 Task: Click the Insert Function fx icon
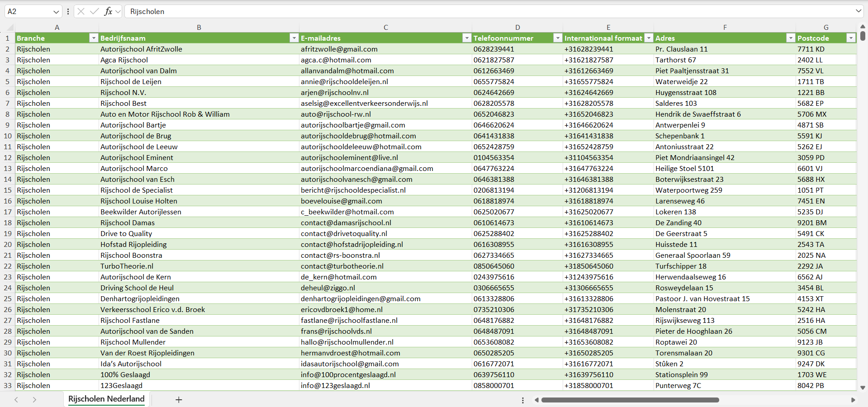pyautogui.click(x=108, y=11)
